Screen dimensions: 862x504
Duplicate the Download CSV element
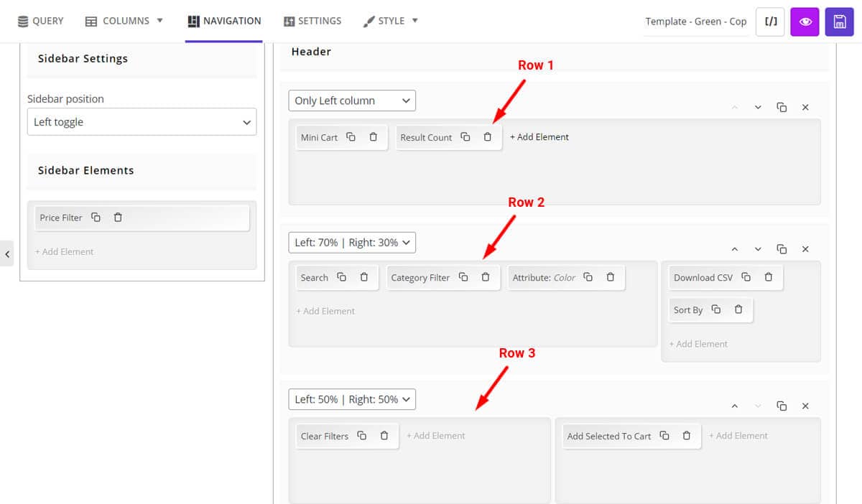(746, 277)
